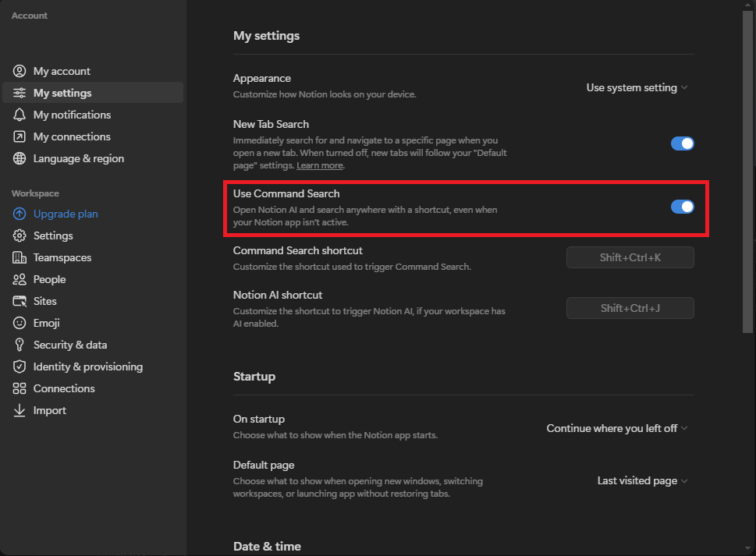Viewport: 756px width, 556px height.
Task: Click the My notifications bell icon
Action: (x=20, y=115)
